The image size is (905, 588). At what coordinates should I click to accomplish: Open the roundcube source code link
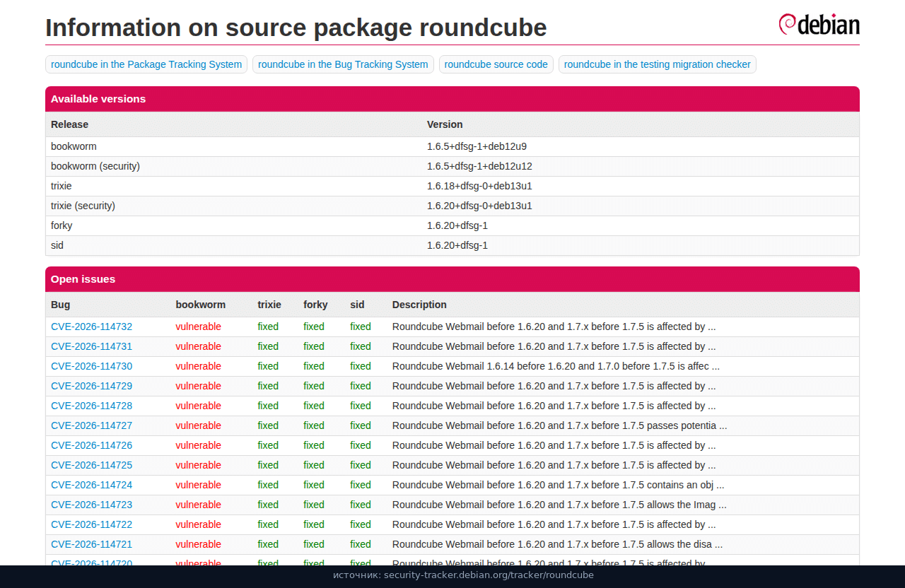[x=496, y=64]
